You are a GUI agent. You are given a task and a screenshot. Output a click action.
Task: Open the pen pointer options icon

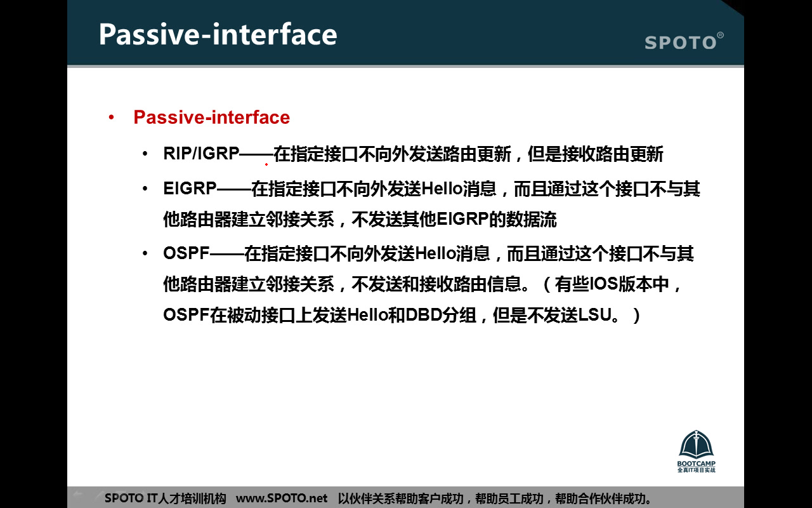point(99,494)
